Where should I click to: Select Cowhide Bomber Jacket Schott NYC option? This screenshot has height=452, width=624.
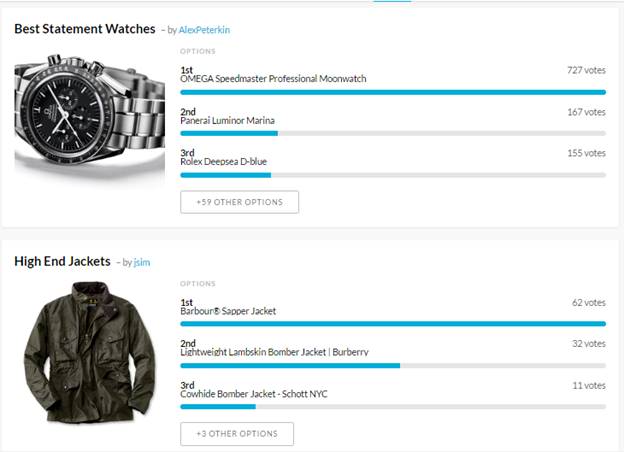click(x=253, y=394)
